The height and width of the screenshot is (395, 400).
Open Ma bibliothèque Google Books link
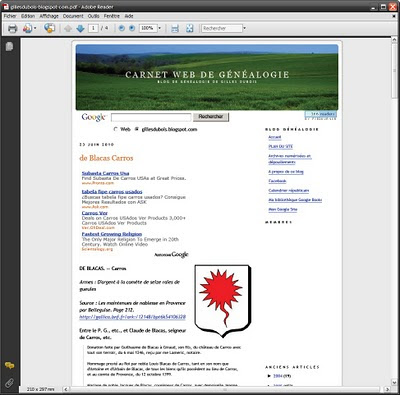coord(295,200)
